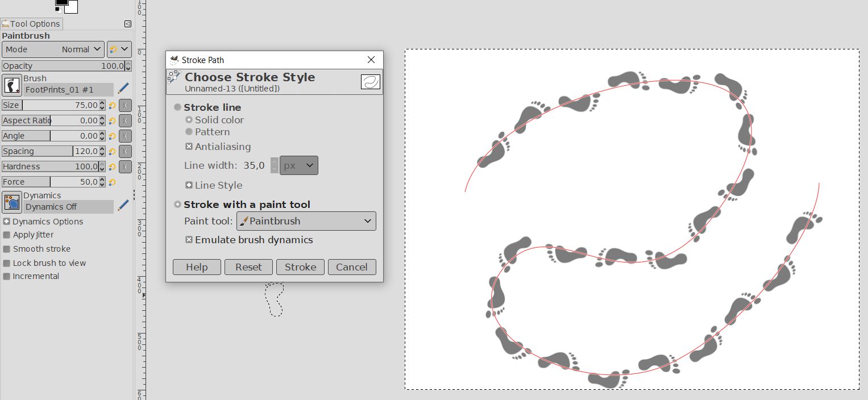868x400 pixels.
Task: Click the Aspect Ratio slider
Action: (x=50, y=120)
